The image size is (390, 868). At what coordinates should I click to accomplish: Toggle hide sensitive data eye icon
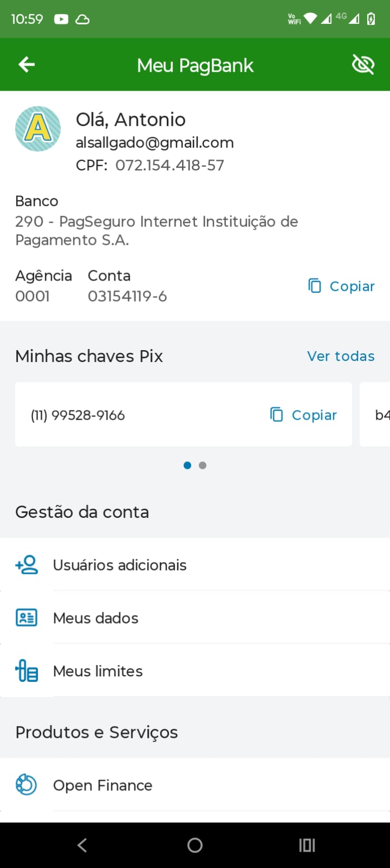[x=363, y=65]
